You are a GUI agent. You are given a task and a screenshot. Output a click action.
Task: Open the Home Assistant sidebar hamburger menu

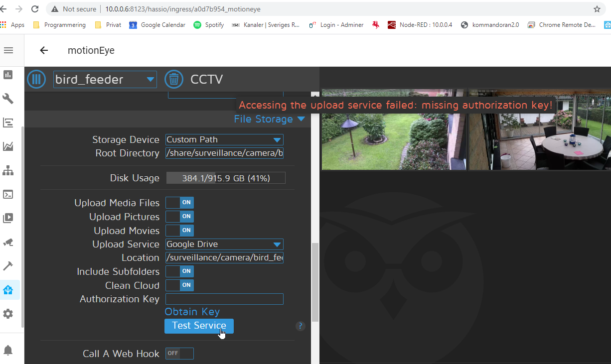click(x=8, y=50)
